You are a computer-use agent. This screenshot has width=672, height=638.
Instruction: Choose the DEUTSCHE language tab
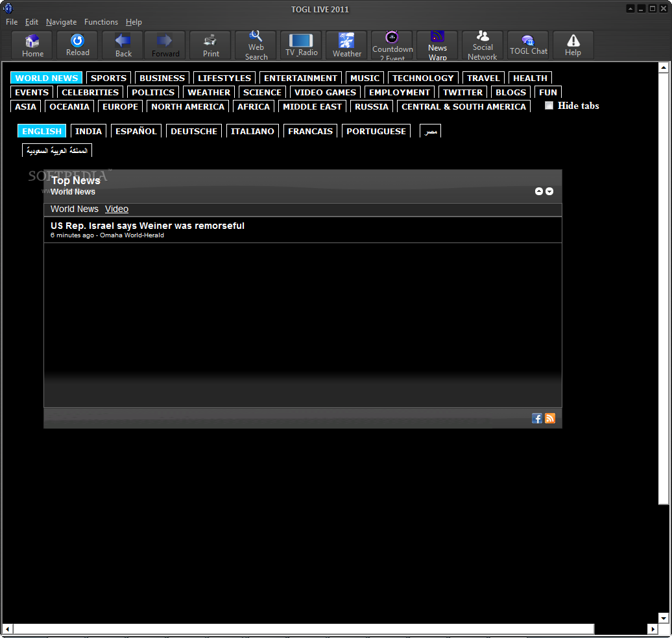click(194, 131)
